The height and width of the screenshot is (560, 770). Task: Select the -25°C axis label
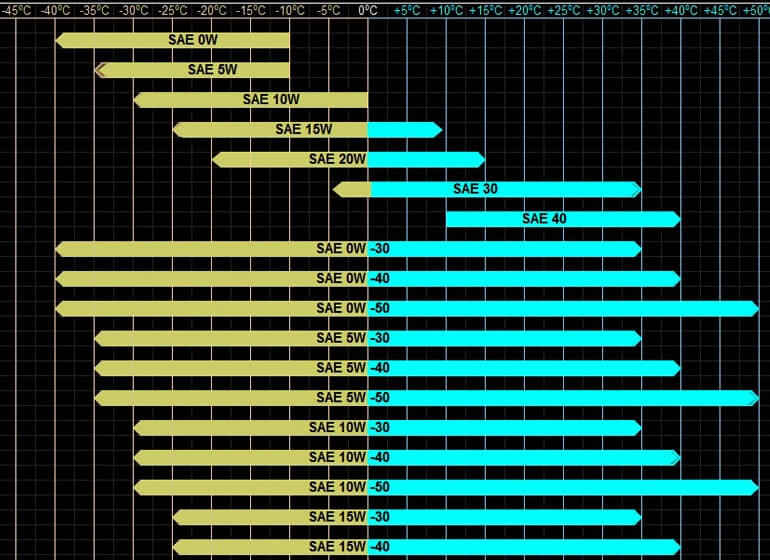(172, 10)
